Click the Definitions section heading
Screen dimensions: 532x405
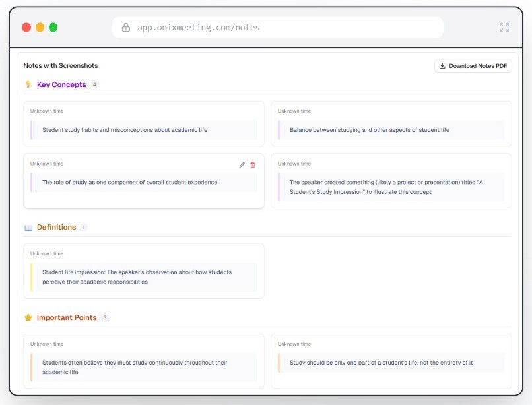coord(56,227)
